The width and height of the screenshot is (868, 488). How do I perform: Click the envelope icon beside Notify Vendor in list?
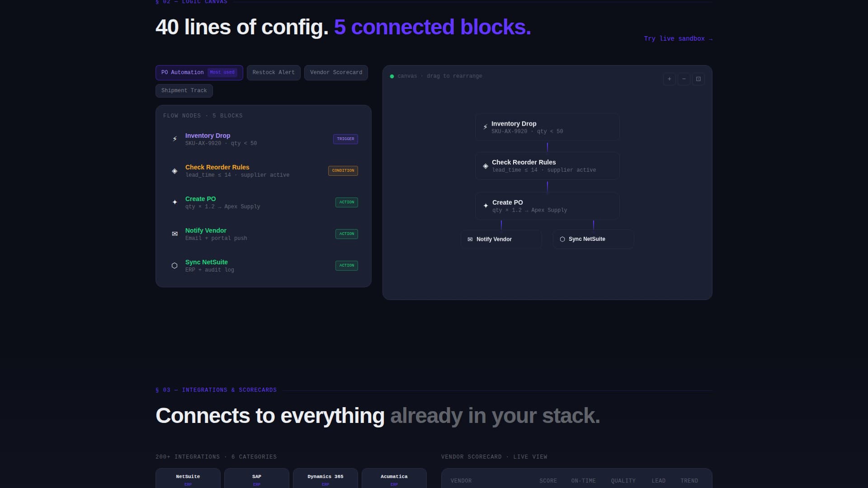click(175, 234)
